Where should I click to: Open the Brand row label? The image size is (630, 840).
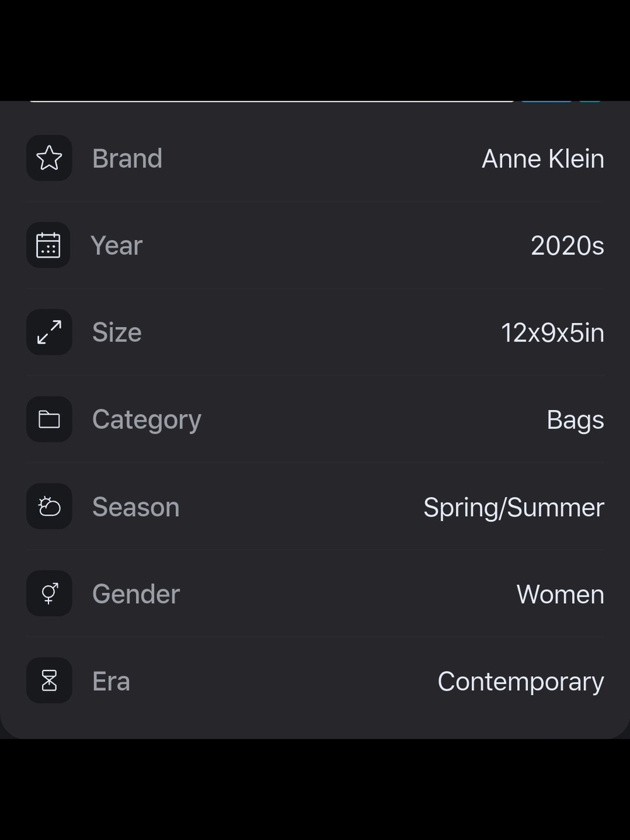(x=127, y=158)
